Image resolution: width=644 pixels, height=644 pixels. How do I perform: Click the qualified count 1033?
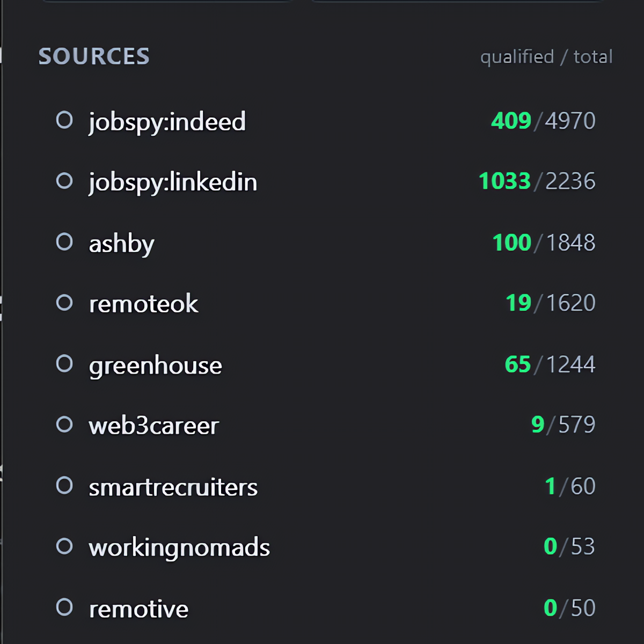pos(504,181)
